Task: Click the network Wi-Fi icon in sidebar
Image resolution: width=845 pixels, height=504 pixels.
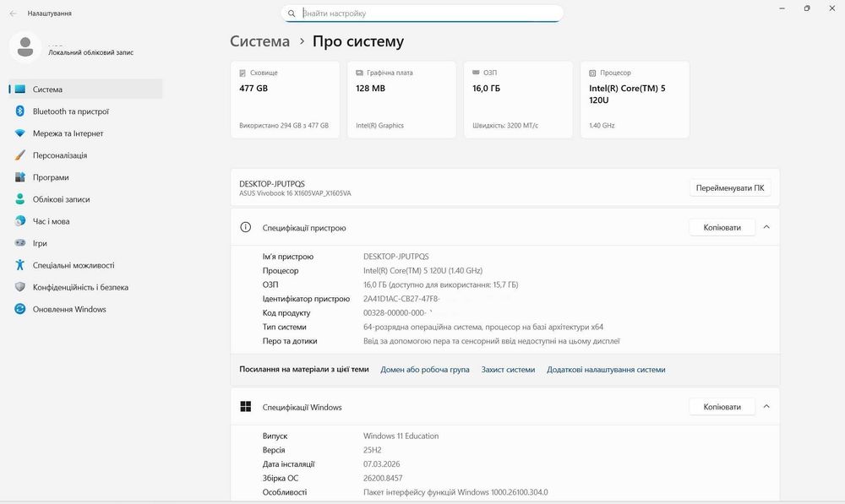Action: [20, 133]
